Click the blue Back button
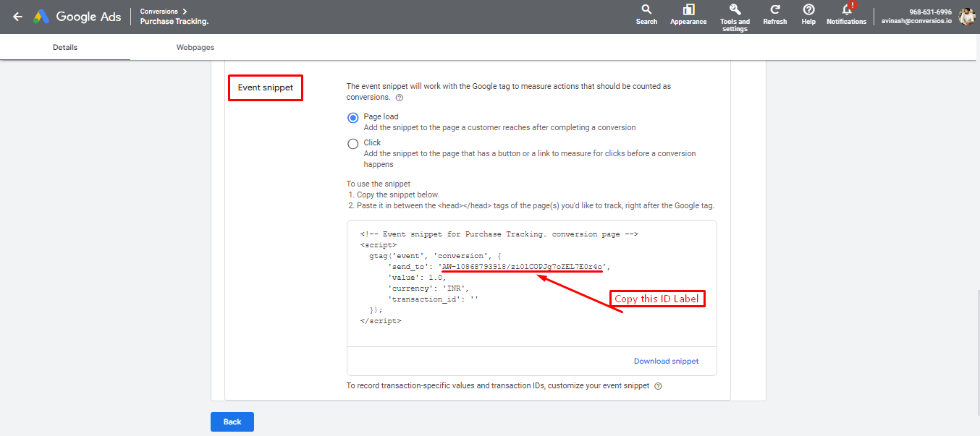Screen dimensions: 980x436 232,422
